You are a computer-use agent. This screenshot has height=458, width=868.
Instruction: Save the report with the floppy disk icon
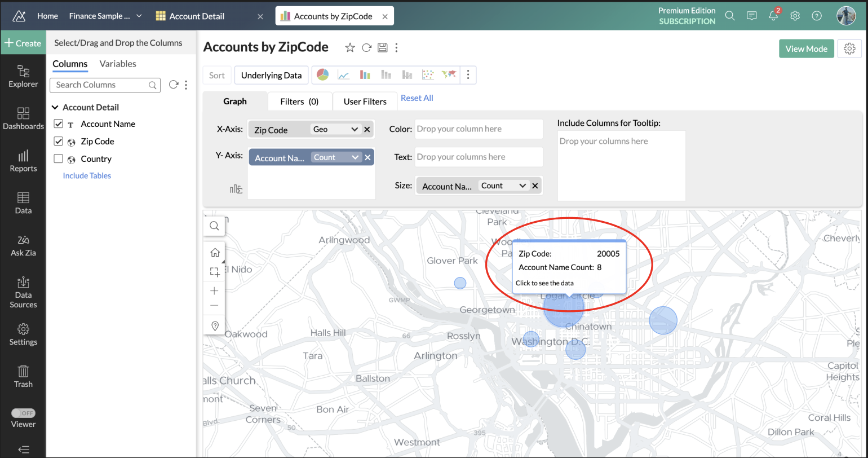click(x=382, y=47)
